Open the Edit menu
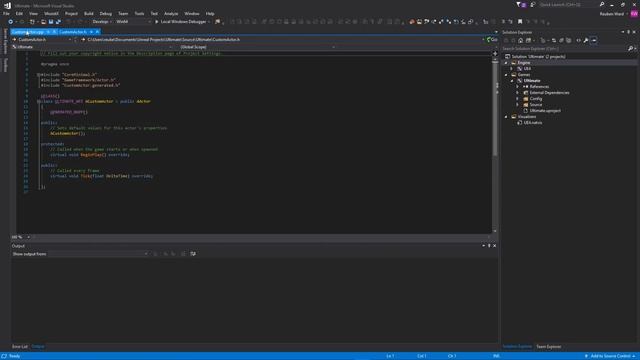Screen dimensions: 640x360 click(19, 13)
